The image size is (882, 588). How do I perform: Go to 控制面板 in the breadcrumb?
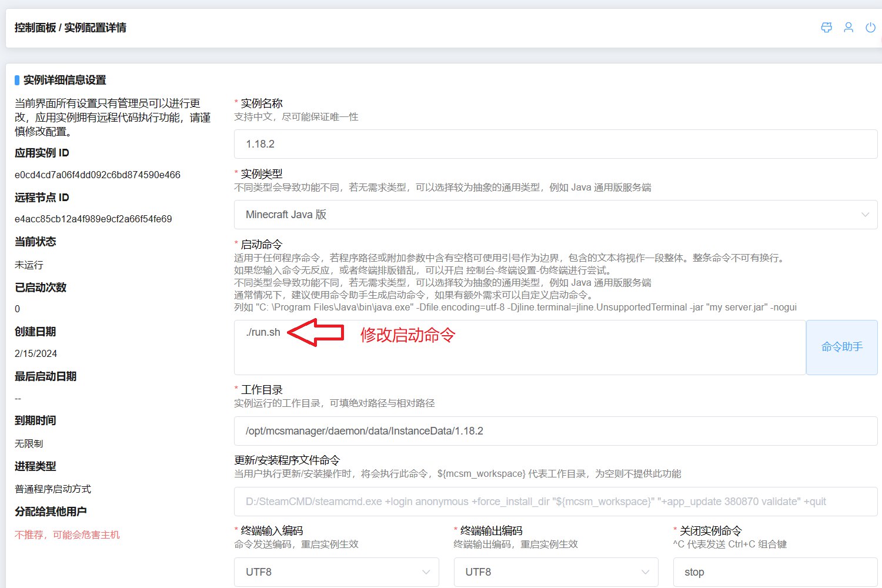(x=35, y=28)
